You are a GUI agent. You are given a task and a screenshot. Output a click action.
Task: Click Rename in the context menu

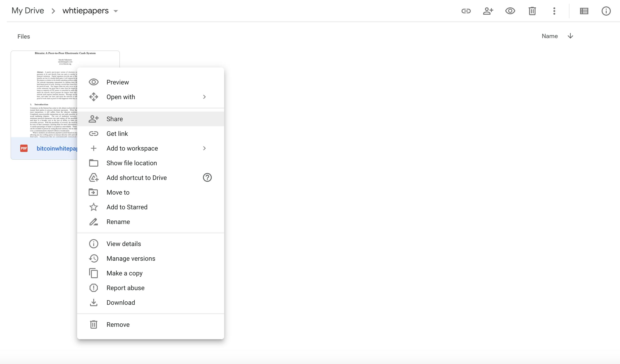tap(118, 221)
